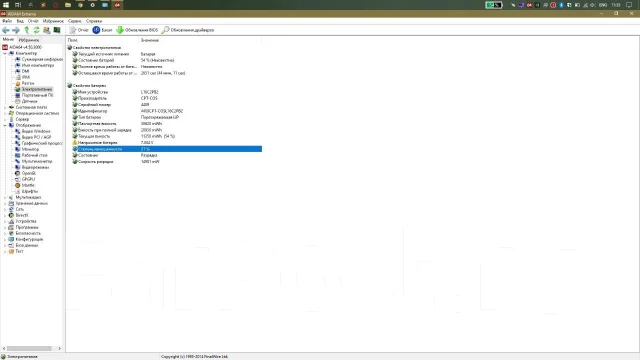This screenshot has width=640, height=360.
Task: Expand the Сервер tree node
Action: point(5,120)
